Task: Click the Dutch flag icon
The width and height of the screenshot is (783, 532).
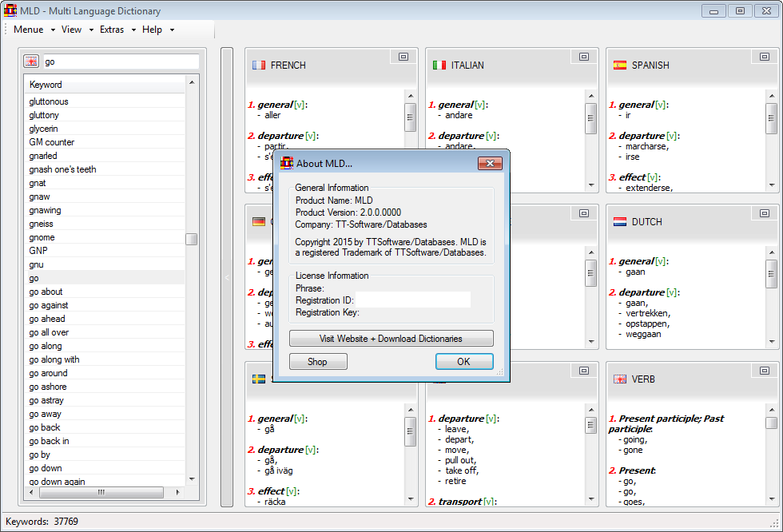Action: pyautogui.click(x=620, y=221)
